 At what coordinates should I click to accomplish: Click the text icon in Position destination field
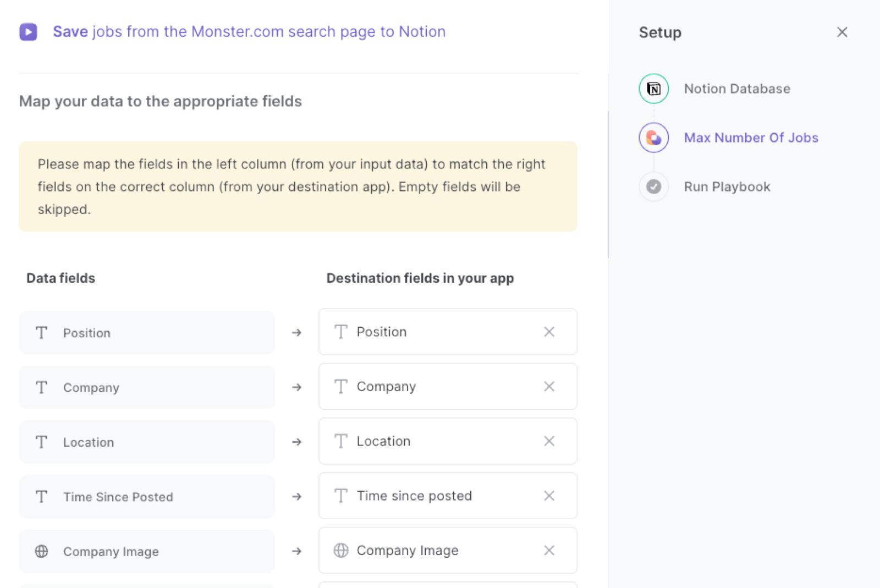pyautogui.click(x=341, y=332)
